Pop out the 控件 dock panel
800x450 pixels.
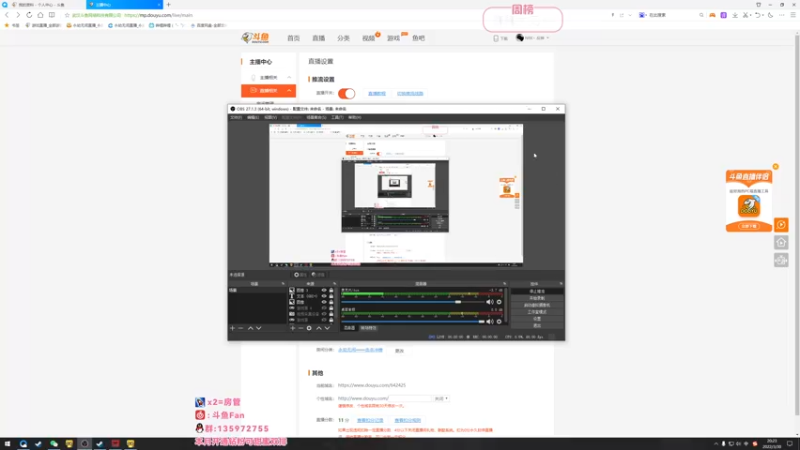click(561, 284)
